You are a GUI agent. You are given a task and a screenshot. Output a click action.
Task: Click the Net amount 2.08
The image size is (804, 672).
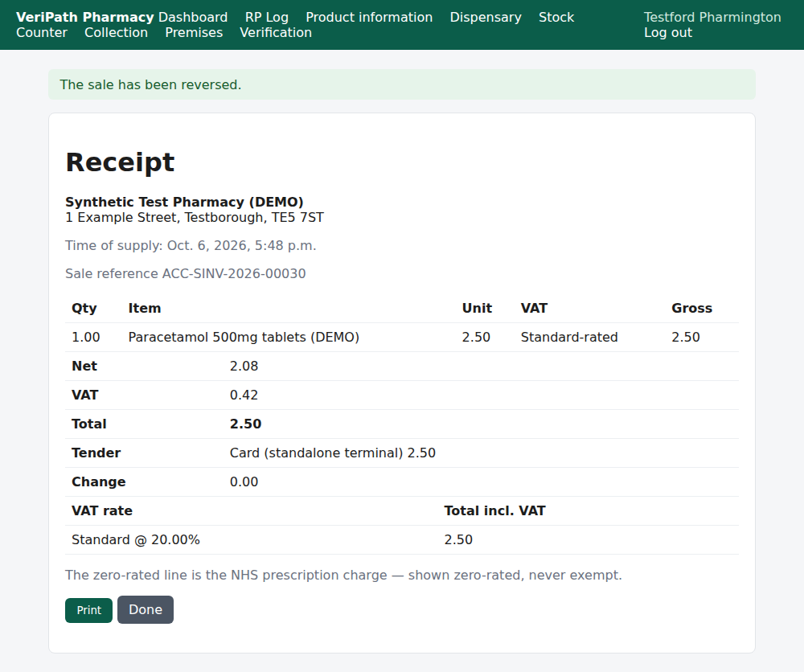pos(244,366)
